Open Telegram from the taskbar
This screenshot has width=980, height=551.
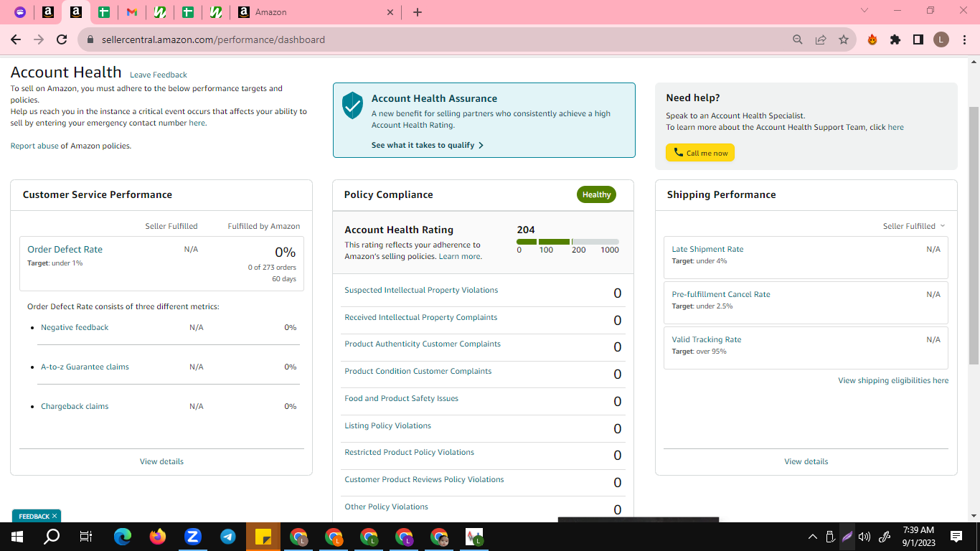pos(228,537)
